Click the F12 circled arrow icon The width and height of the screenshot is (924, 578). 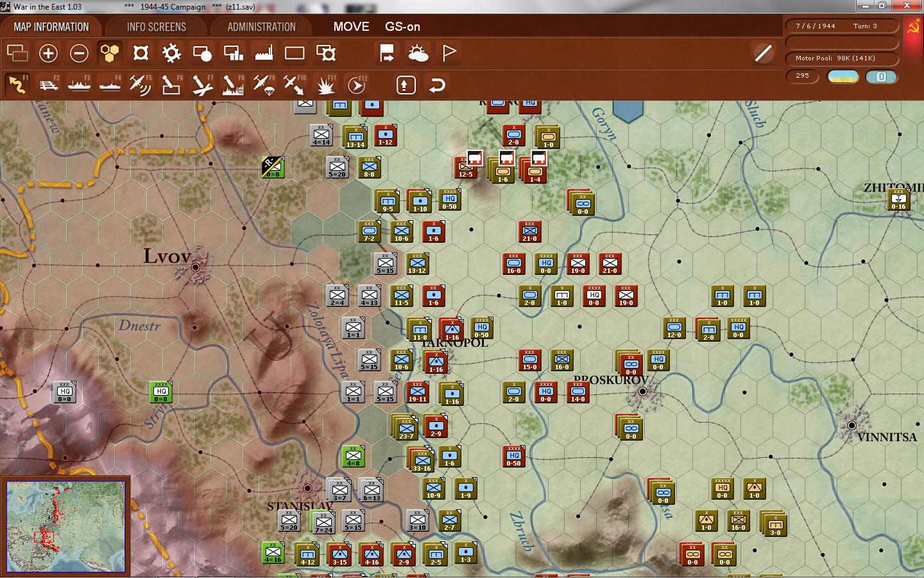(356, 85)
